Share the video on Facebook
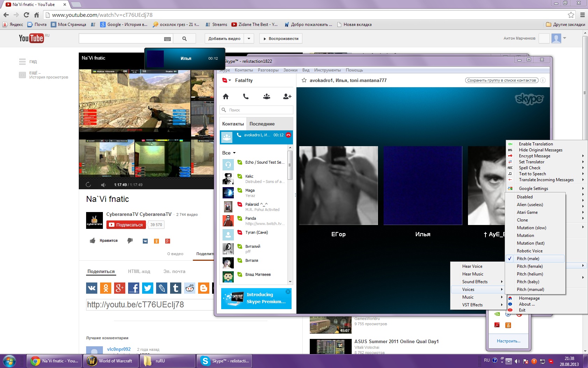The width and height of the screenshot is (588, 368). [x=134, y=288]
